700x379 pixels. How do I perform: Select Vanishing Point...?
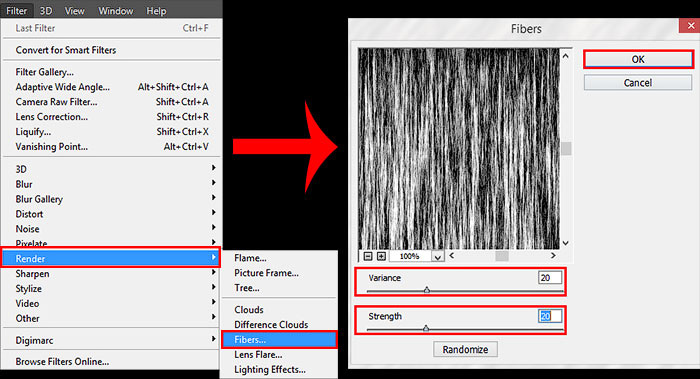tap(112, 146)
